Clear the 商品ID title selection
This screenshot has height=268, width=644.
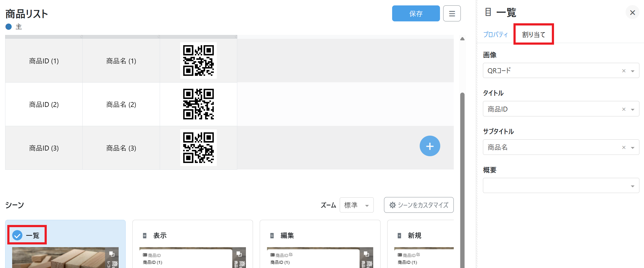click(x=623, y=109)
